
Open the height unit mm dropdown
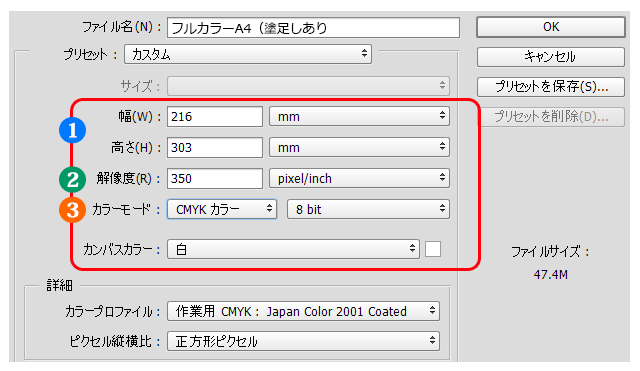(359, 147)
